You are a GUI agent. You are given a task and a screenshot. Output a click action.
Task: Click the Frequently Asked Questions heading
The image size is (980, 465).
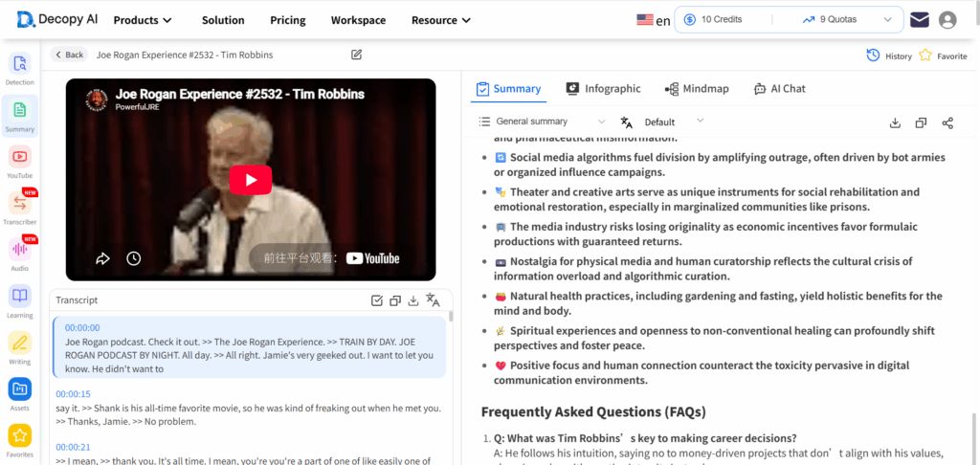click(x=593, y=411)
